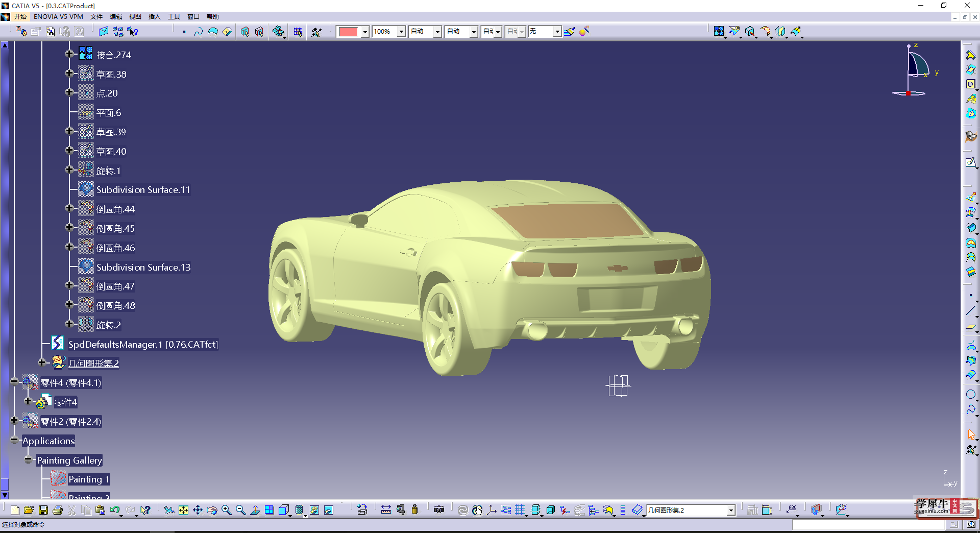Click the red fill color swatch
980x533 pixels.
348,32
